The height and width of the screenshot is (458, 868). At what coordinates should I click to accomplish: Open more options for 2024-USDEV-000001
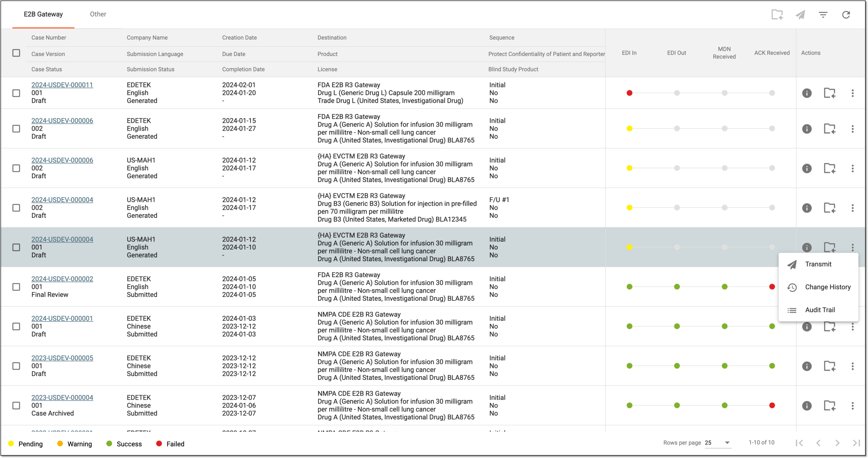point(853,326)
